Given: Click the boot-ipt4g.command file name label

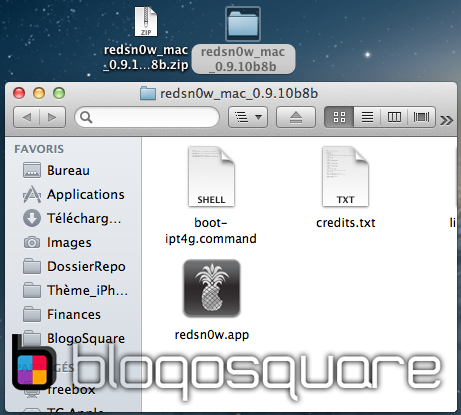Looking at the screenshot, I should pyautogui.click(x=211, y=231).
